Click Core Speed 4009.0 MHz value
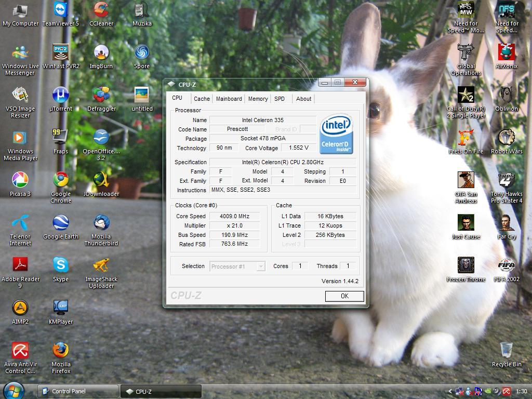Screen dimensions: 532x399 coord(234,216)
